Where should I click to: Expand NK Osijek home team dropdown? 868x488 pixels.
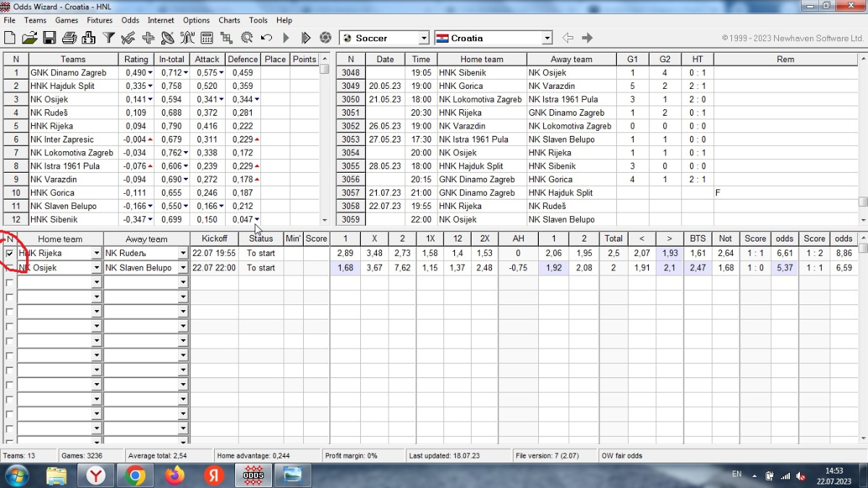(96, 268)
